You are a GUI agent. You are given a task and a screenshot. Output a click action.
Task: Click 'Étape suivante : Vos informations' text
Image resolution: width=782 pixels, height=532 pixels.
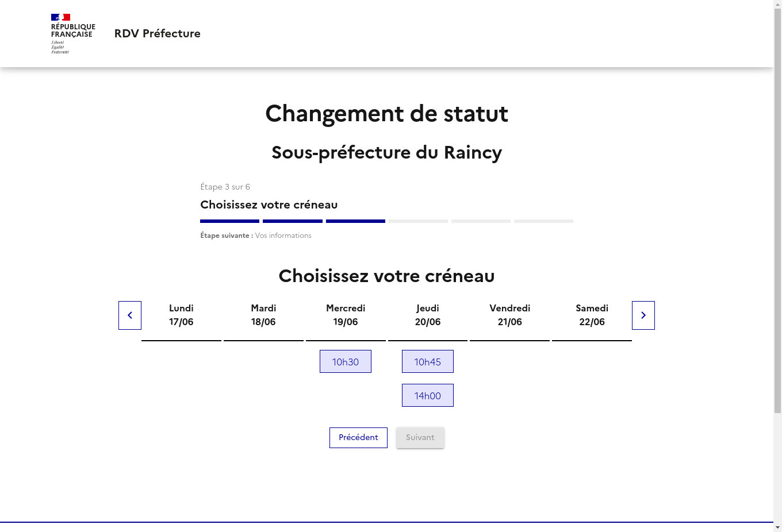tap(256, 236)
